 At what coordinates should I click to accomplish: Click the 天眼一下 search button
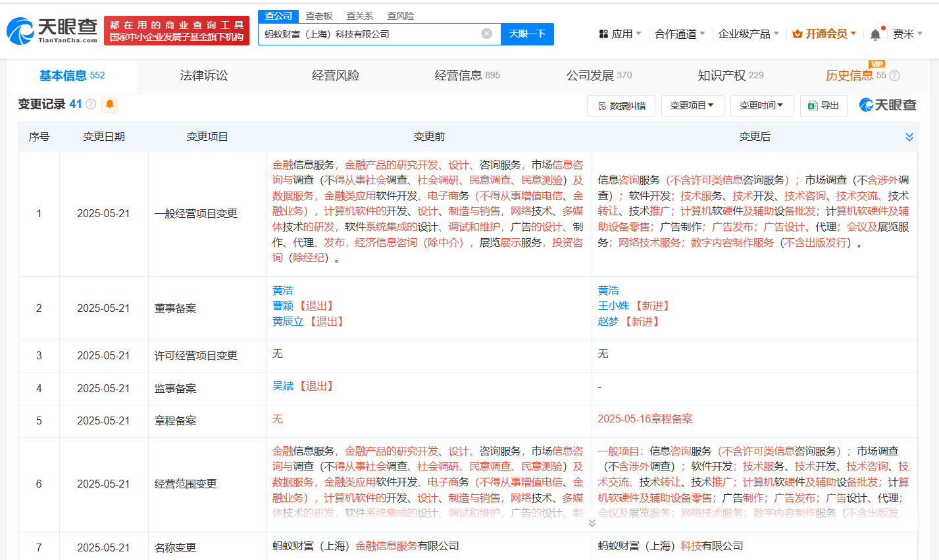click(x=527, y=34)
